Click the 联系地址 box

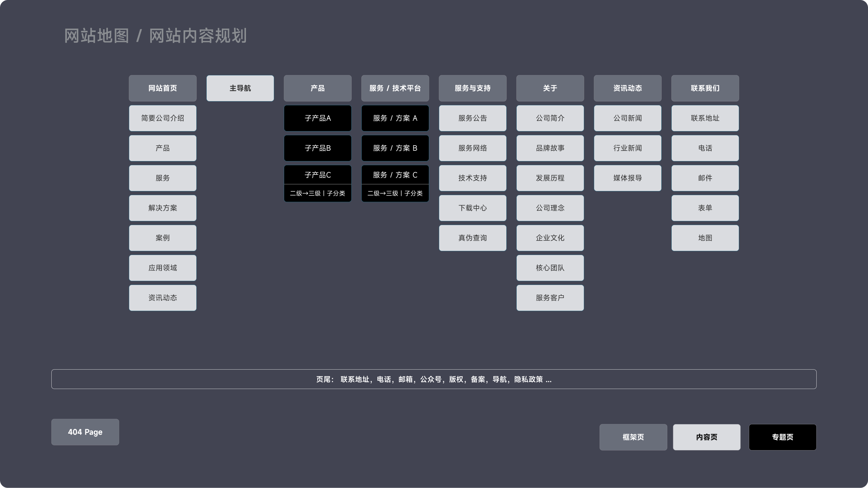point(705,118)
